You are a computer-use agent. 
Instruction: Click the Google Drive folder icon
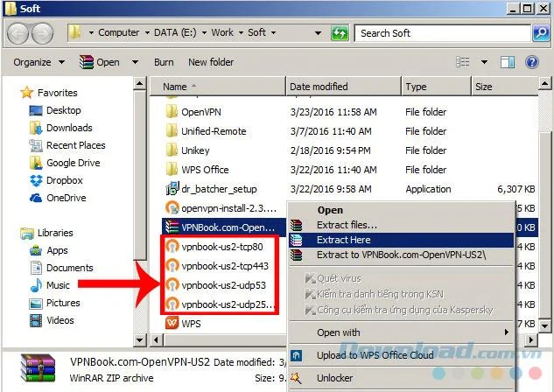pos(36,163)
